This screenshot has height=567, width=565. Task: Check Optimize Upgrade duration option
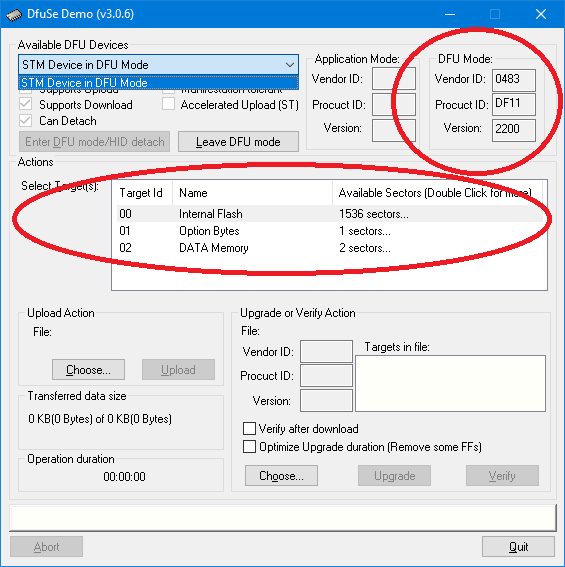(x=250, y=447)
